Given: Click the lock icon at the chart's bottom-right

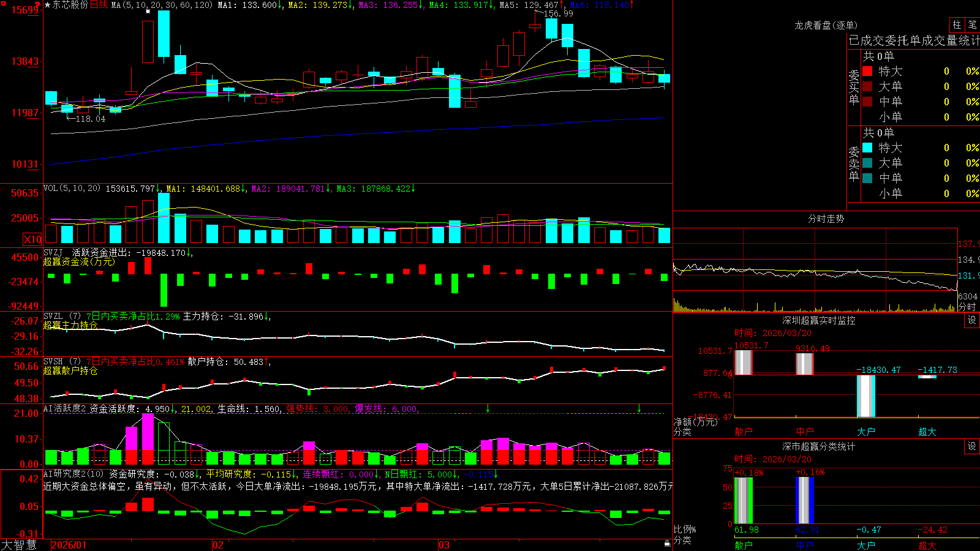Looking at the screenshot, I should pos(668,544).
